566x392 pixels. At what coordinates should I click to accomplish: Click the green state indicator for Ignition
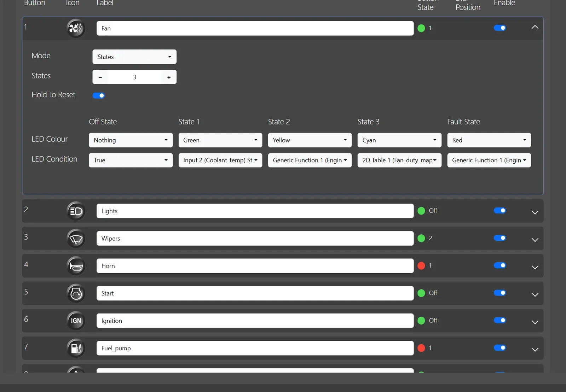pos(421,321)
